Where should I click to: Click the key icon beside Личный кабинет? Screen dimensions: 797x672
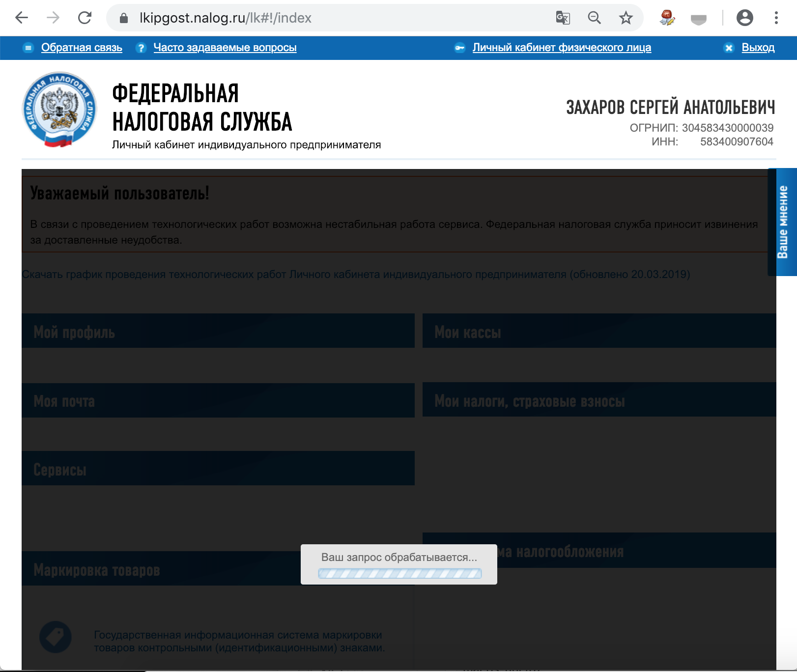460,48
